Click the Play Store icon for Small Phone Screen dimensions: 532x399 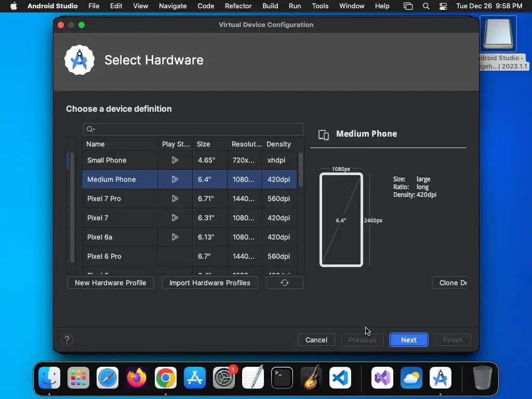tap(175, 160)
